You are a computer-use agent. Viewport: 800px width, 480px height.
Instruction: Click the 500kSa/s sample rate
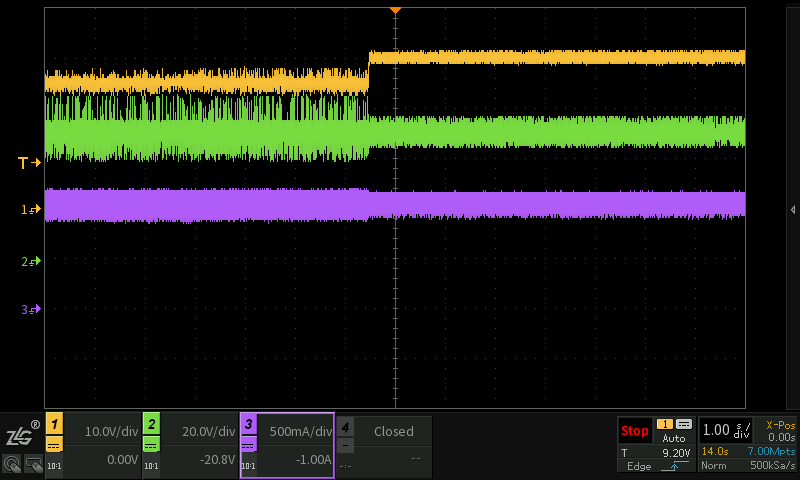[x=772, y=466]
